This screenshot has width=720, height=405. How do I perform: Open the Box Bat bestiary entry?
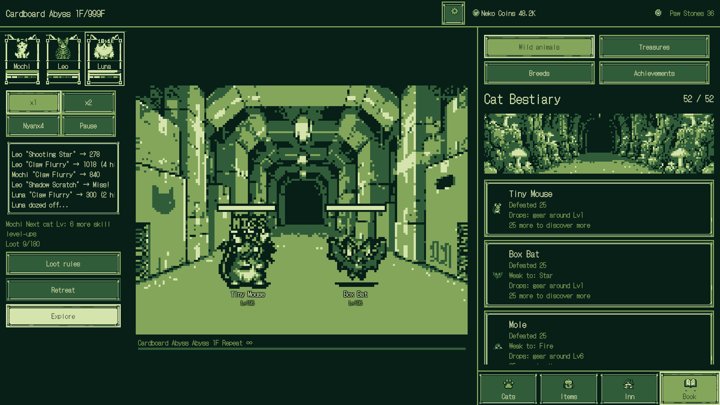[599, 274]
